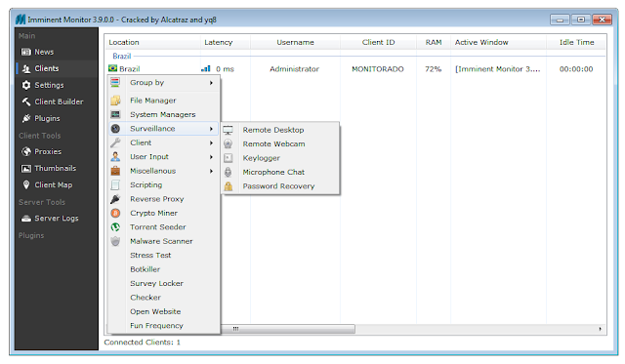This screenshot has height=364, width=625.
Task: Select the System Managers menu entry text
Action: pyautogui.click(x=163, y=115)
